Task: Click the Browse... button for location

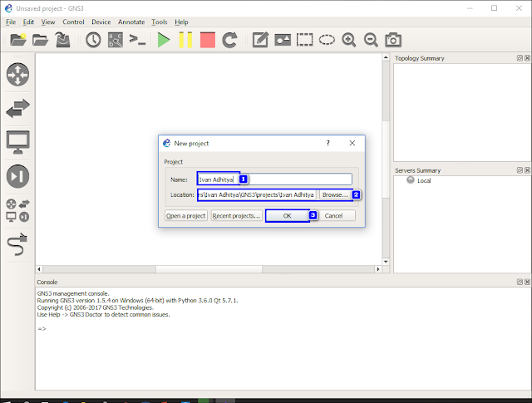Action: click(x=335, y=194)
